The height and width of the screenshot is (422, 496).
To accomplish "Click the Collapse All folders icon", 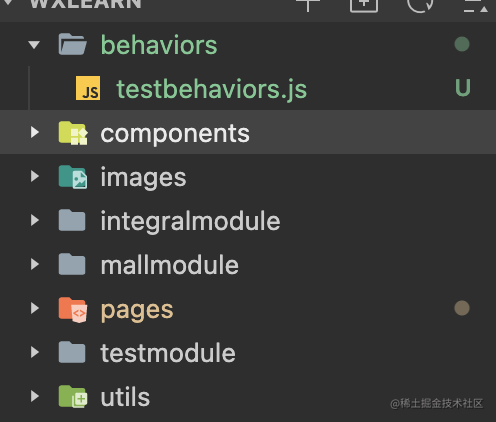I will click(475, 6).
